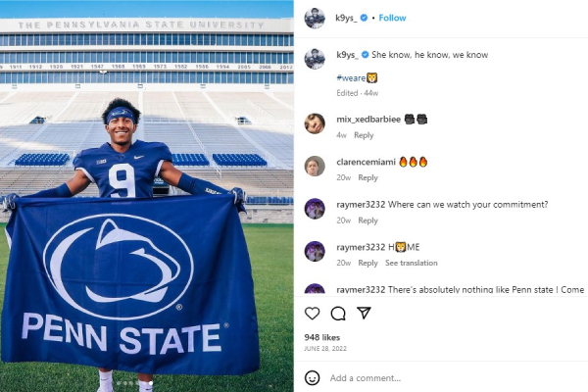This screenshot has width=588, height=392.
Task: Open k9ys_ profile picture in post header
Action: pyautogui.click(x=314, y=19)
